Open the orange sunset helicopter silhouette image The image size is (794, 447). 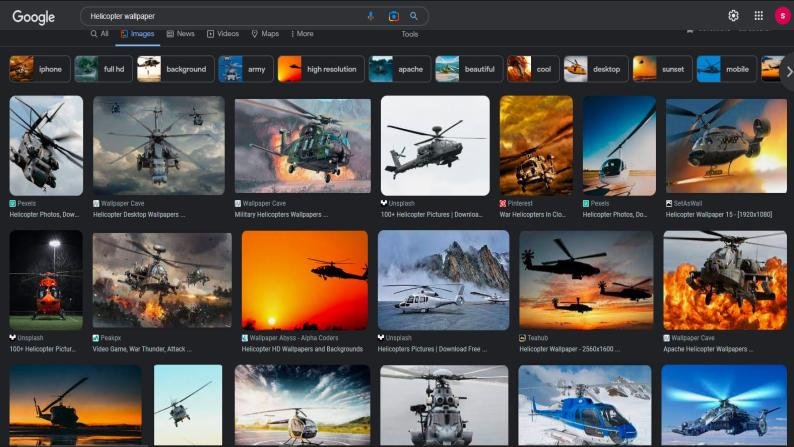coord(304,280)
